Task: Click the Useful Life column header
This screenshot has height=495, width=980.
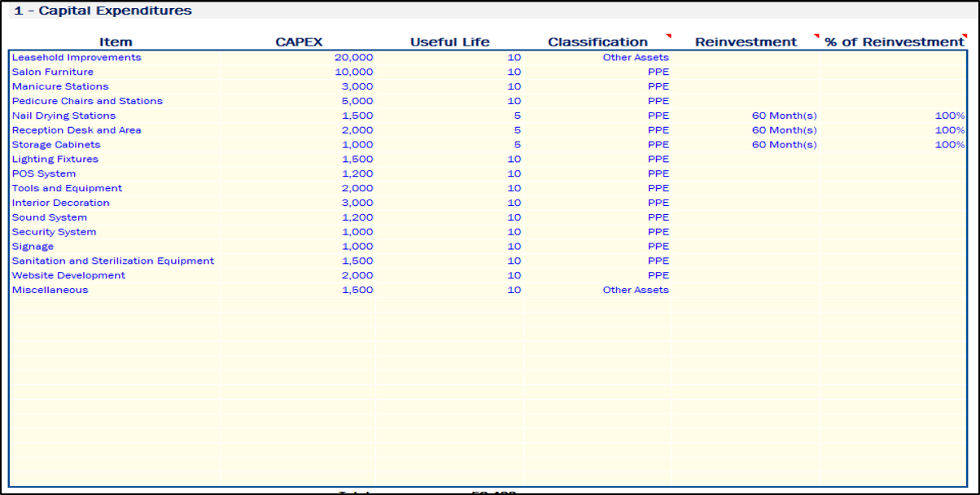Action: click(x=449, y=42)
